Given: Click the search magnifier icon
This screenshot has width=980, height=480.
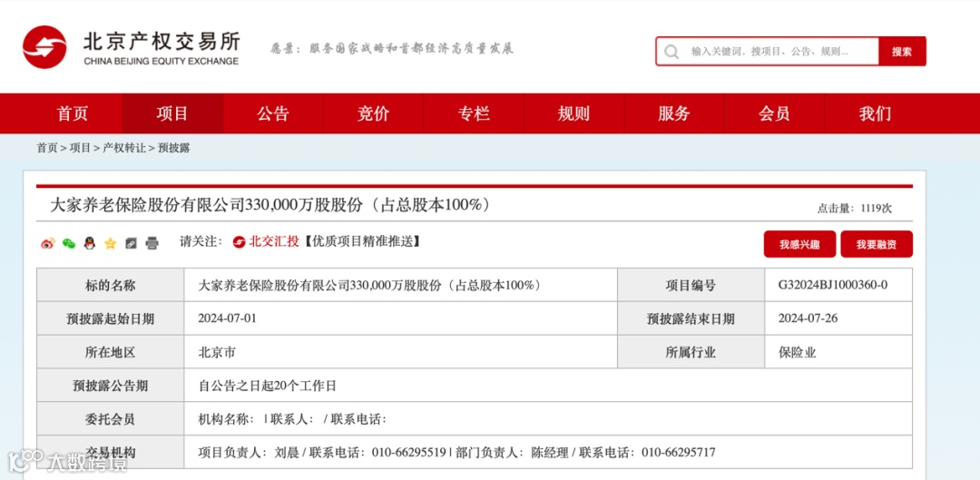Looking at the screenshot, I should 671,52.
